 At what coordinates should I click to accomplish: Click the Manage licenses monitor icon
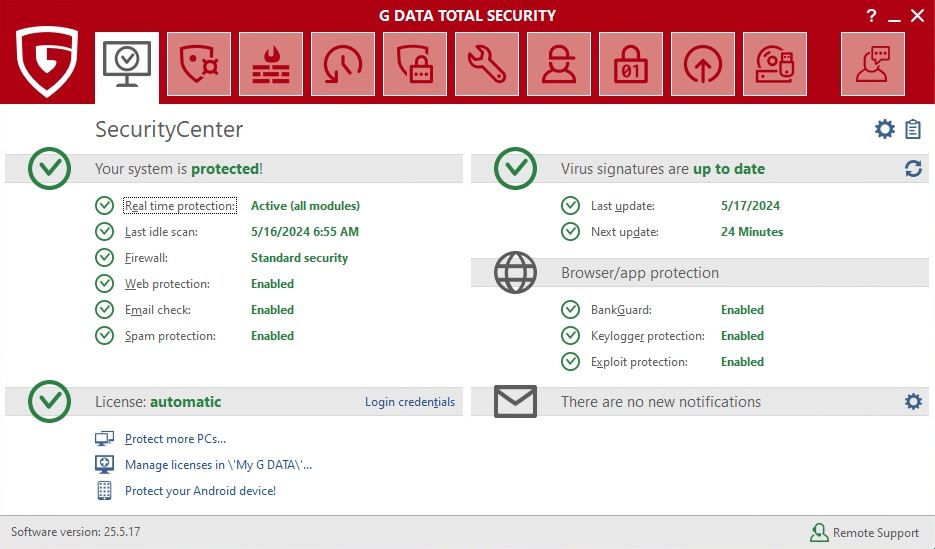104,464
